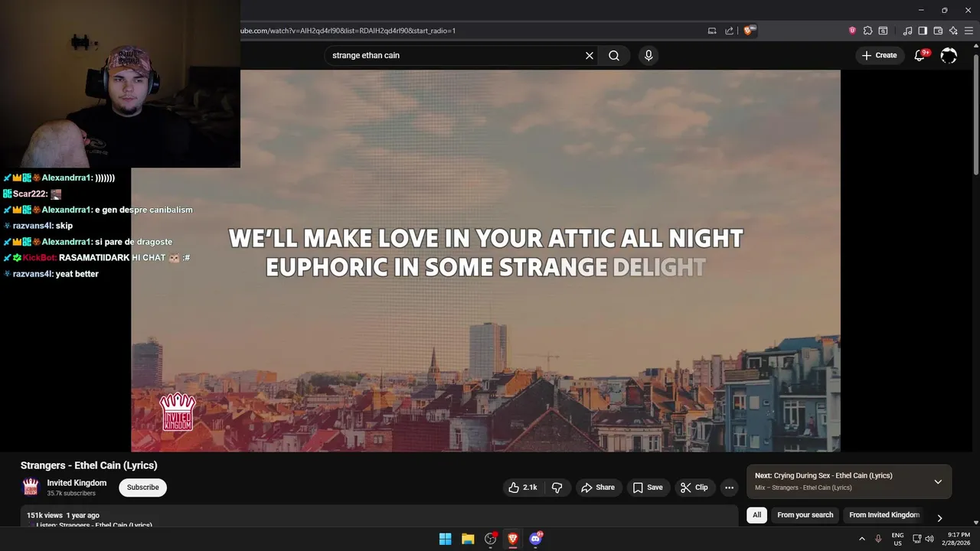
Task: Open Invited Kingdom channel avatar
Action: pyautogui.click(x=31, y=487)
